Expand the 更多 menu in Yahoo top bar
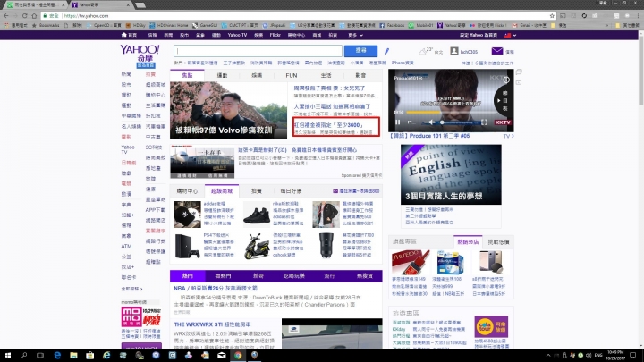 [356, 35]
